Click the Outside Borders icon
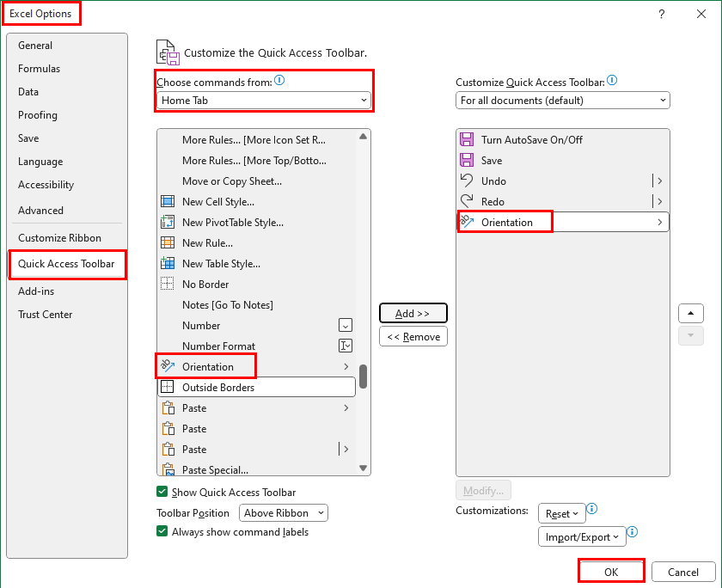722x588 pixels. click(x=168, y=387)
